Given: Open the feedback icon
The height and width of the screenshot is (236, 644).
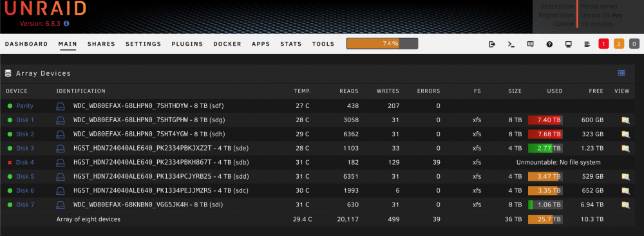Looking at the screenshot, I should tap(530, 44).
